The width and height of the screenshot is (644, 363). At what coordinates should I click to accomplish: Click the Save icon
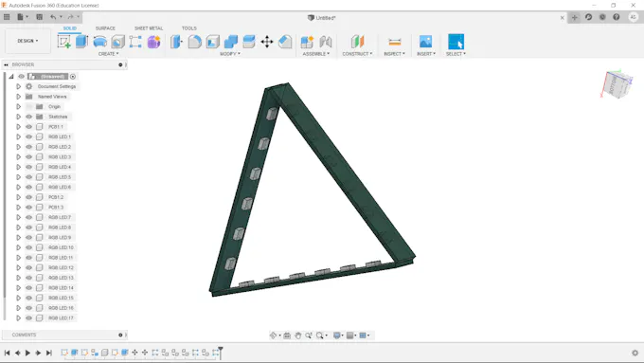(x=40, y=17)
